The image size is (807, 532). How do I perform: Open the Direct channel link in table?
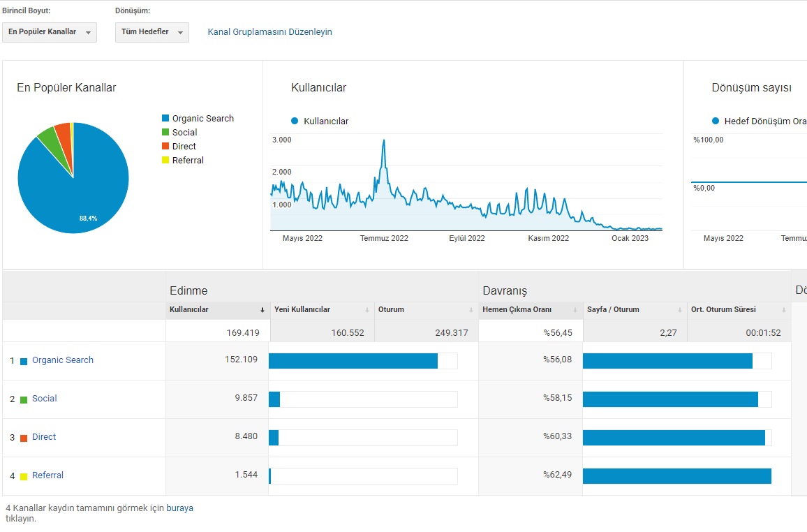44,437
